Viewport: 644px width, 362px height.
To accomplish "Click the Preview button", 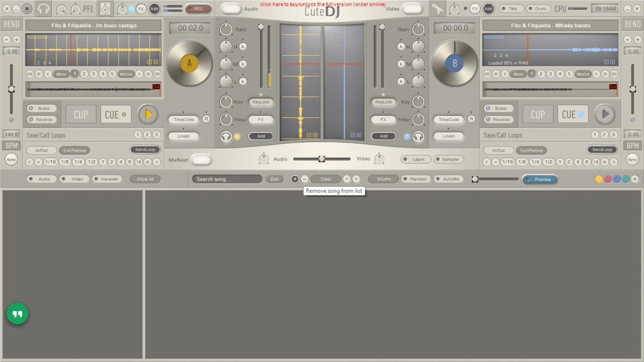I will tap(540, 180).
